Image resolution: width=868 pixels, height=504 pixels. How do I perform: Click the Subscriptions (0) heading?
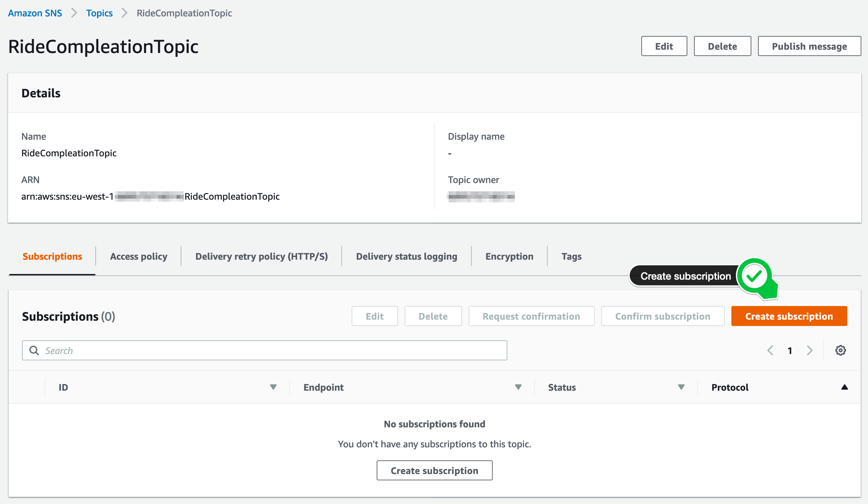pyautogui.click(x=69, y=316)
